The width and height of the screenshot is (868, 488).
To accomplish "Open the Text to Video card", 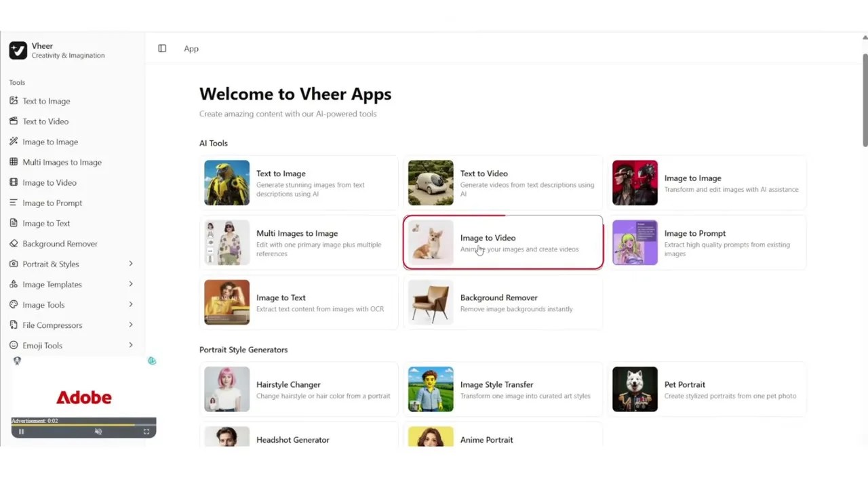I will click(503, 183).
